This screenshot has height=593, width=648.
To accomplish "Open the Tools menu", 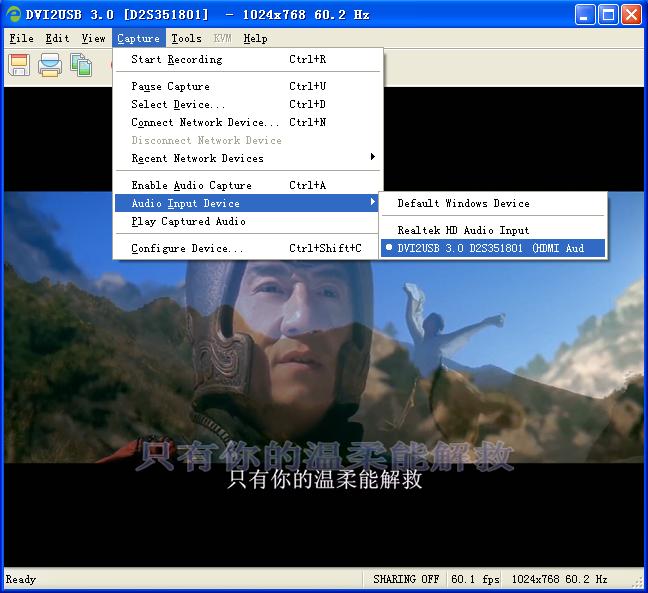I will [x=186, y=38].
